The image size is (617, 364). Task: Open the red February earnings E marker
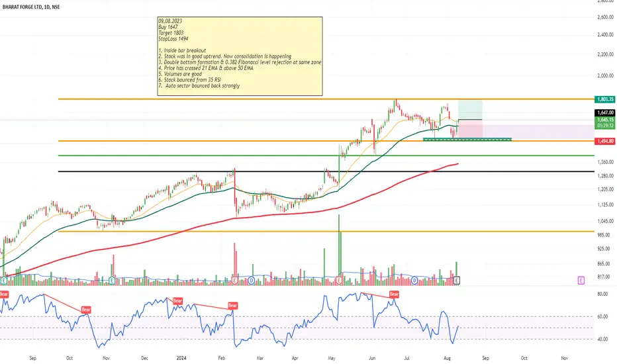(x=235, y=280)
